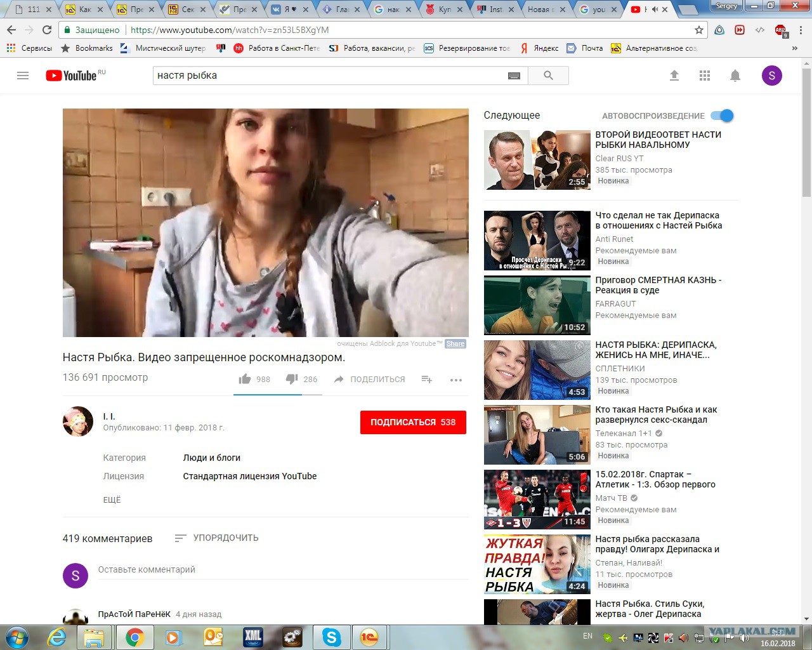
Task: Click the search magnifier button
Action: [x=548, y=76]
